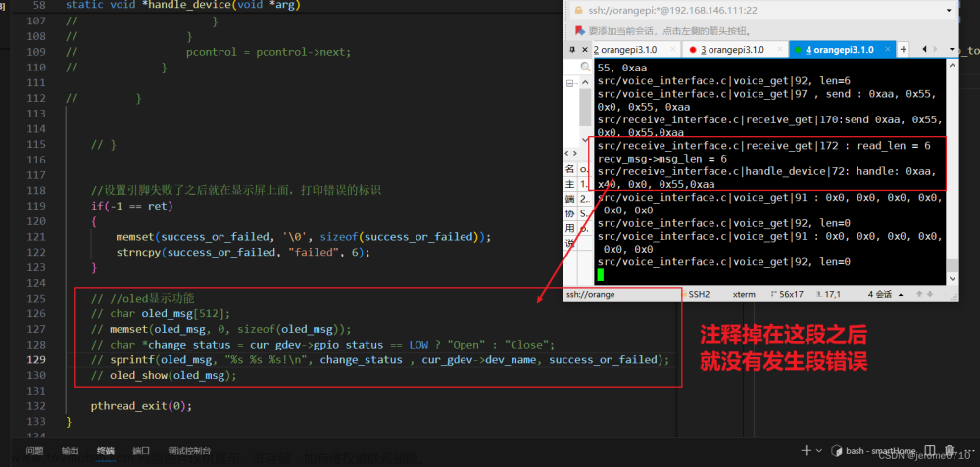980x467 pixels.
Task: Select the 终端 panel tab
Action: (x=106, y=450)
